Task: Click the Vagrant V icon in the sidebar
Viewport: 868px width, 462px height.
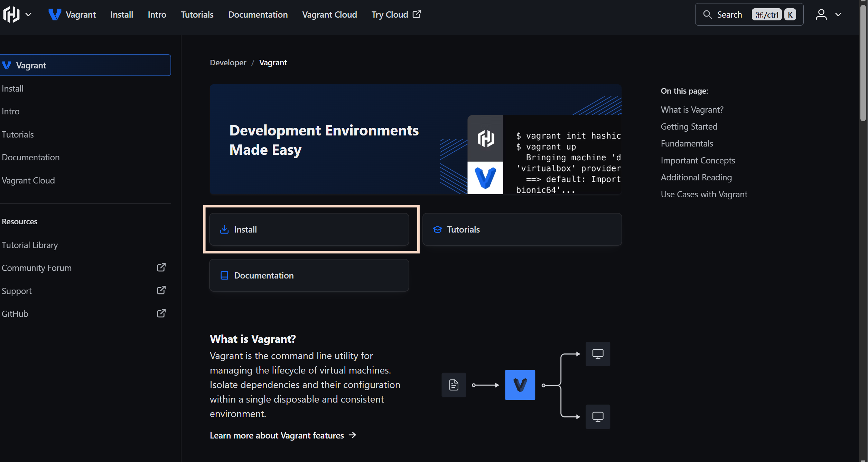Action: (x=7, y=65)
